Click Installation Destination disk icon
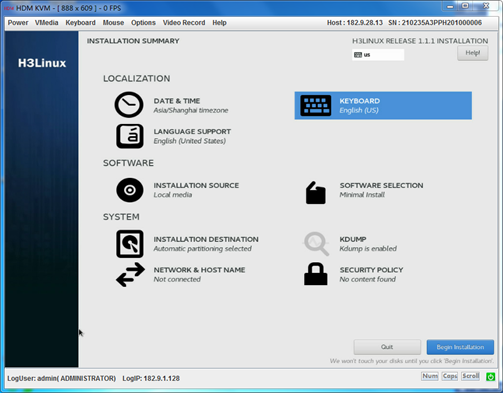This screenshot has height=393, width=503. 130,244
